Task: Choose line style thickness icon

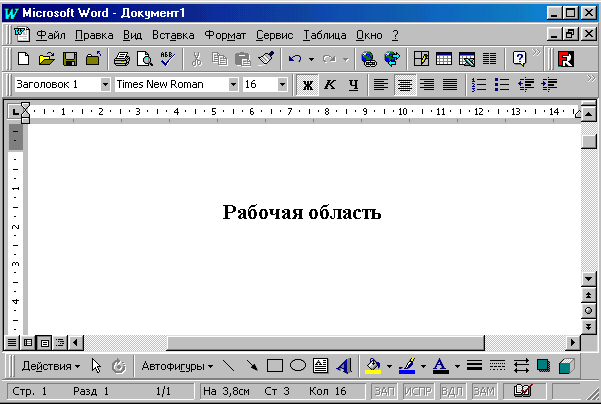Action: (x=474, y=365)
